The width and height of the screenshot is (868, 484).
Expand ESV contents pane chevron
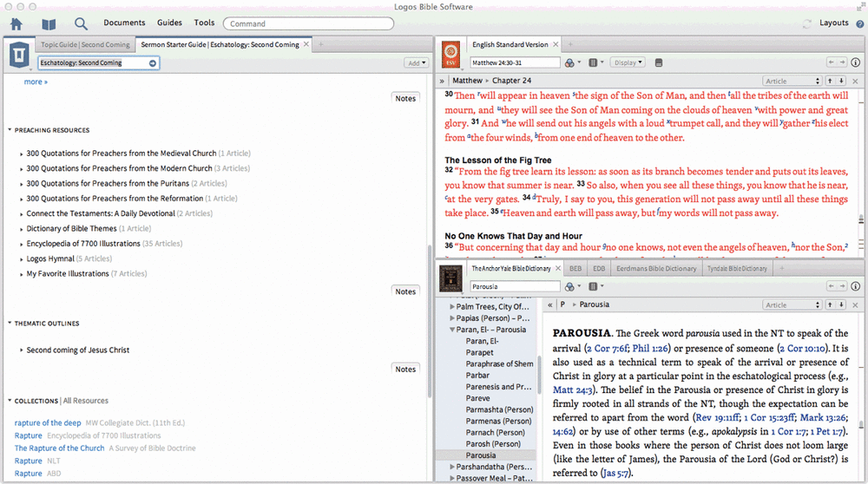click(442, 81)
